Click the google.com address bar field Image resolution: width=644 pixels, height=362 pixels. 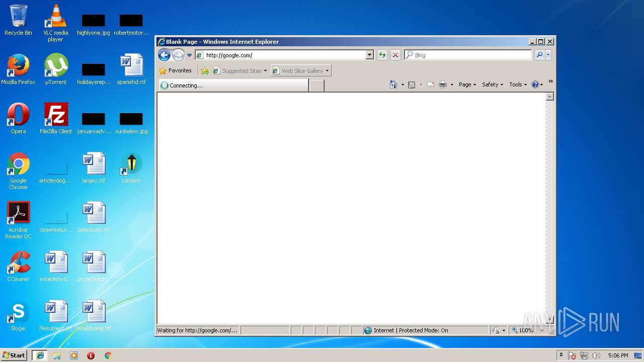click(x=280, y=55)
